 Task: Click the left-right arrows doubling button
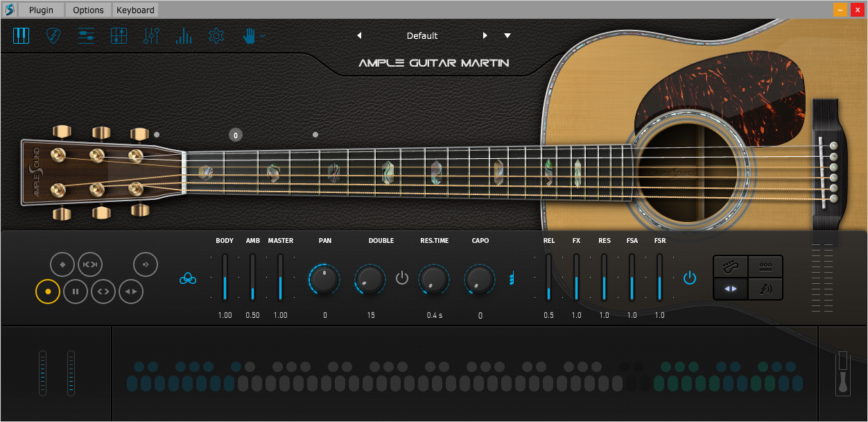coord(730,288)
